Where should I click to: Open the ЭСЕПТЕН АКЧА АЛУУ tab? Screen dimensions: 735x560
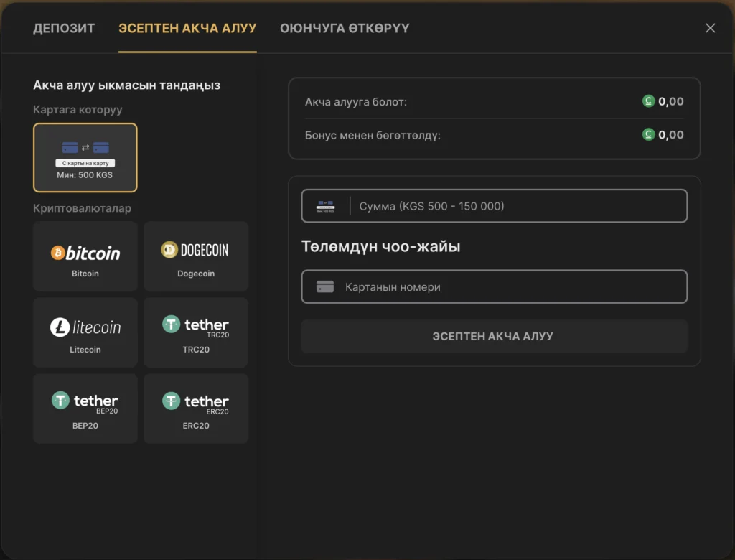pos(187,28)
